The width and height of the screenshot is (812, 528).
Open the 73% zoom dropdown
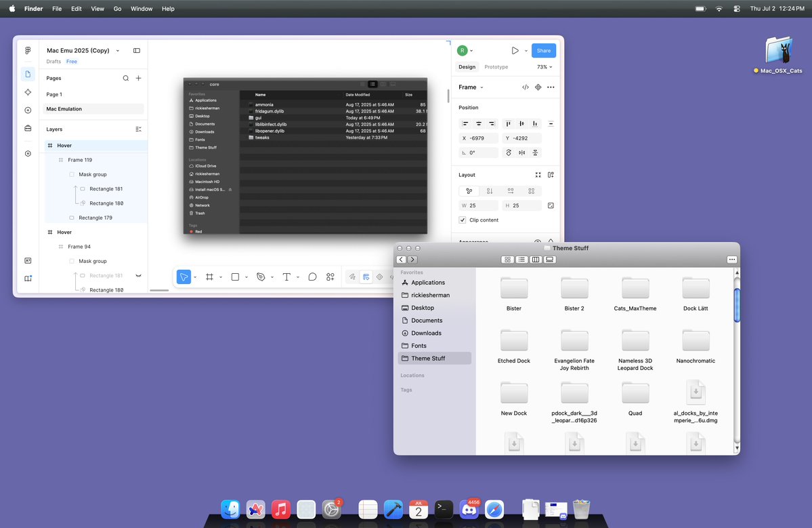pyautogui.click(x=544, y=67)
